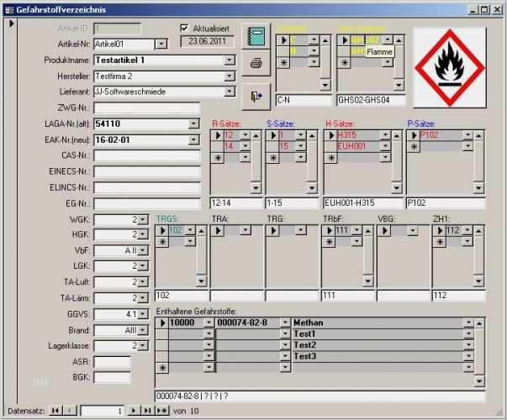Click new-row asterisk in S-Sätze list
The height and width of the screenshot is (420, 507).
(272, 158)
